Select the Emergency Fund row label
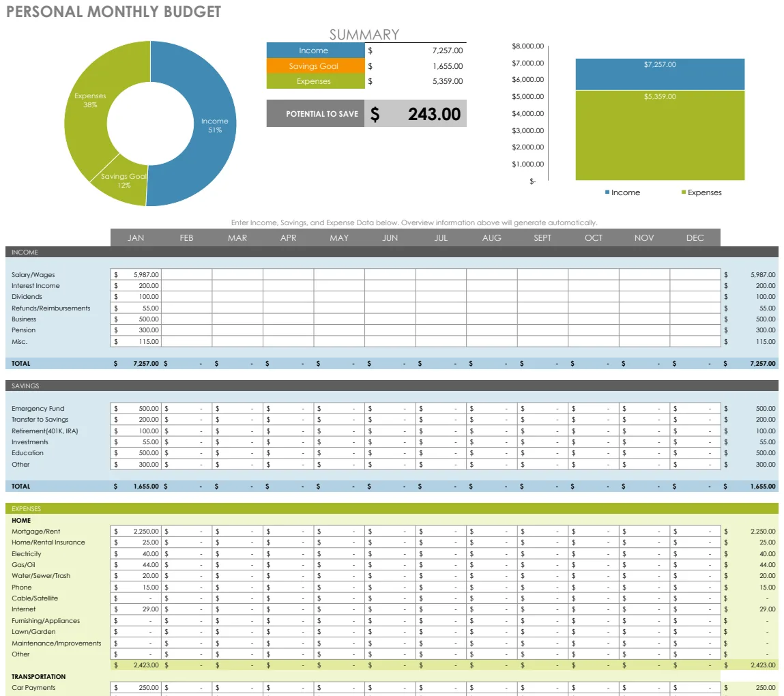 (x=38, y=409)
